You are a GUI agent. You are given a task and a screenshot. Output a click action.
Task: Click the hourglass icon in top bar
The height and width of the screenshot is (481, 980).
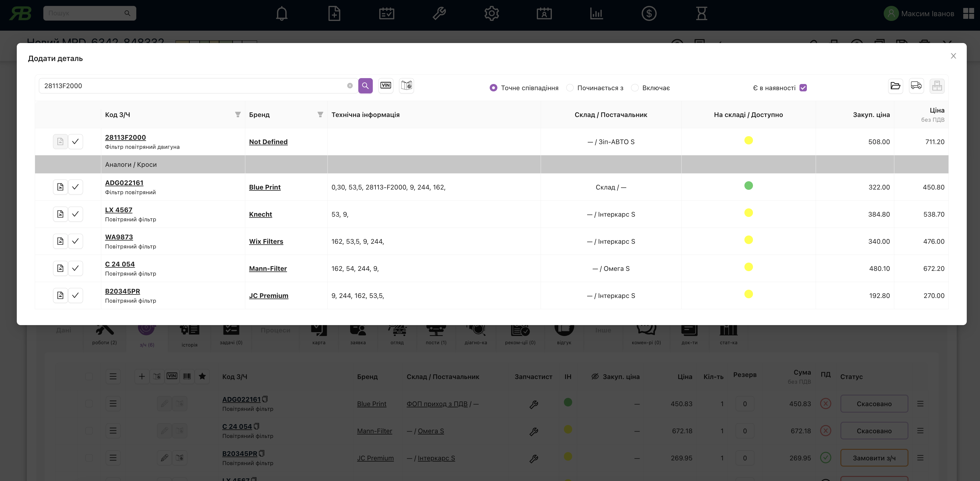[701, 14]
